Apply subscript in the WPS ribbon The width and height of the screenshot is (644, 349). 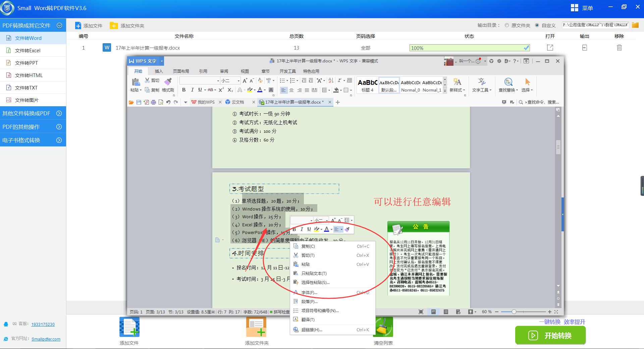230,90
